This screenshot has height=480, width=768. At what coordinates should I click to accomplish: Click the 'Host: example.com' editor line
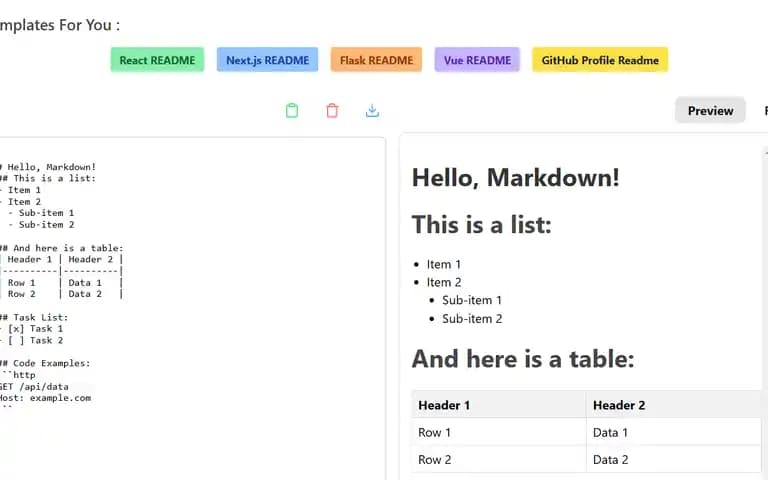45,398
